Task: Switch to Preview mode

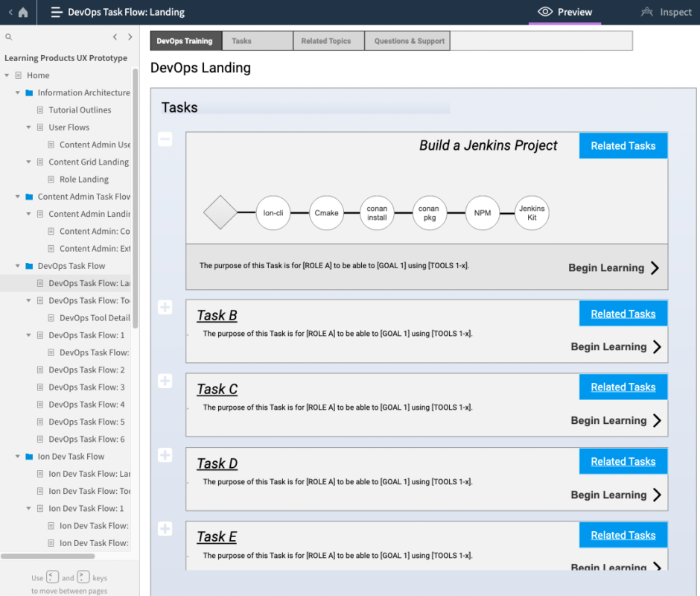Action: (x=564, y=12)
